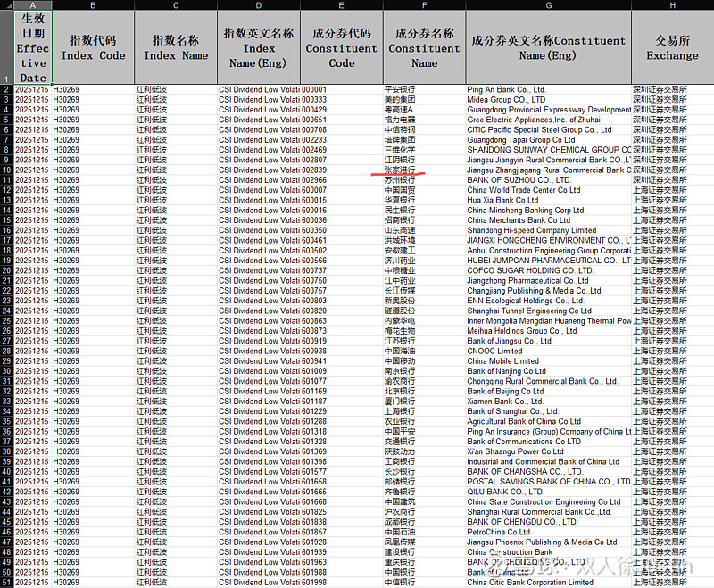Image resolution: width=714 pixels, height=588 pixels.
Task: Click the Index Name(Eng) header cell
Action: [x=259, y=47]
